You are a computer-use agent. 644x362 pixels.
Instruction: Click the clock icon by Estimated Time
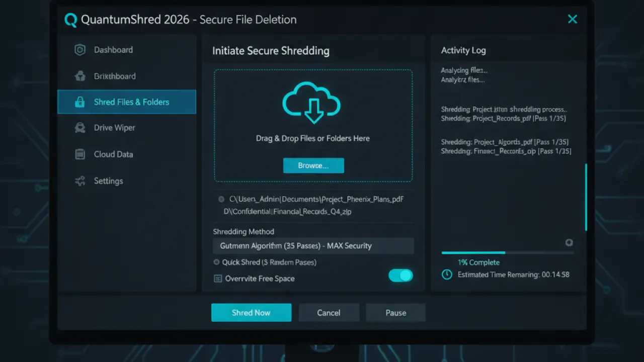click(447, 275)
